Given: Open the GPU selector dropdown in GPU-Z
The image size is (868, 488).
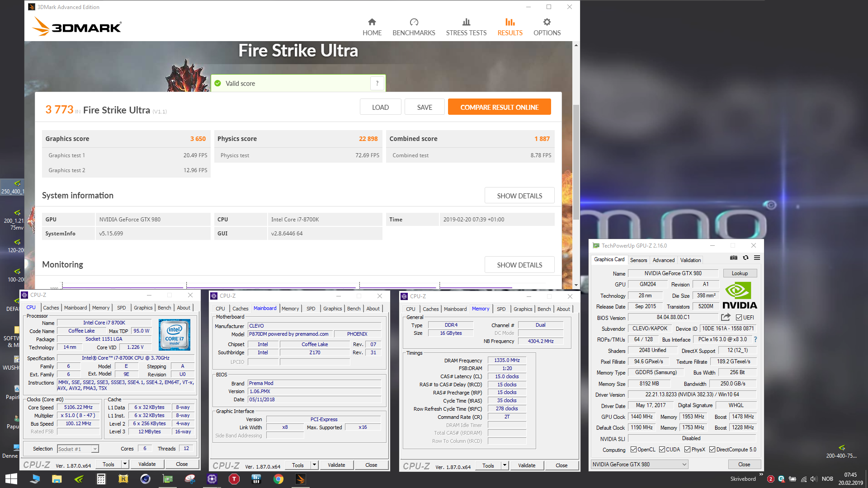Looking at the screenshot, I should tap(639, 464).
